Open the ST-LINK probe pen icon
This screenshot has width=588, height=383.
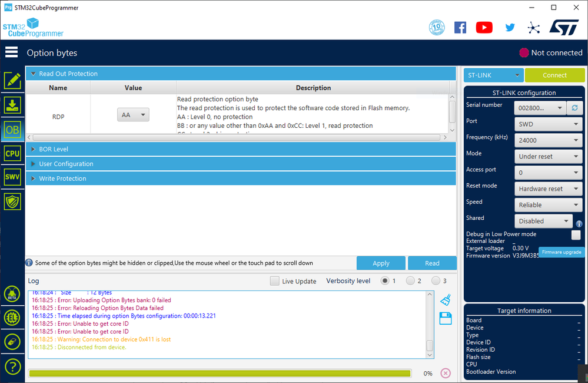[12, 342]
